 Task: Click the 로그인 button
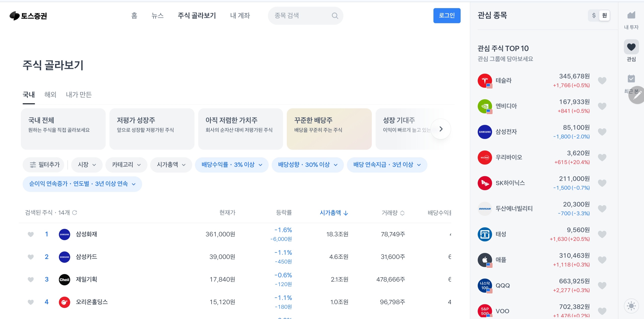pyautogui.click(x=447, y=16)
